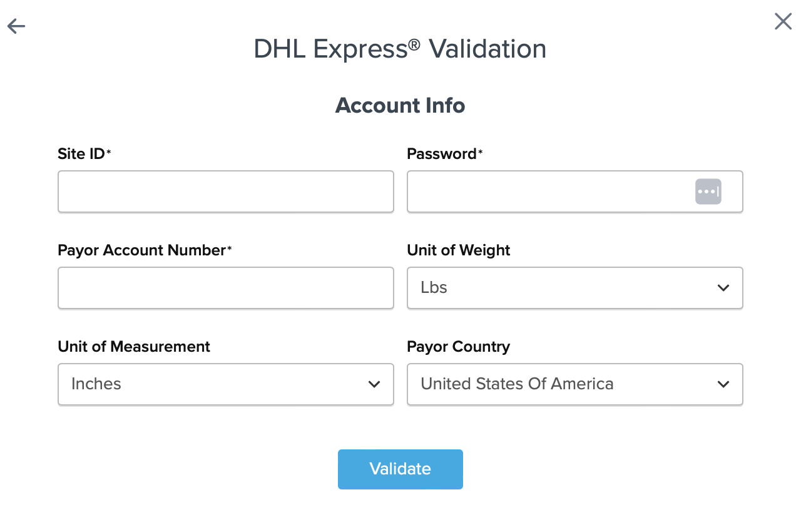Viewport: 801px width, 532px height.
Task: Close the DHL Express Validation dialog
Action: (783, 22)
